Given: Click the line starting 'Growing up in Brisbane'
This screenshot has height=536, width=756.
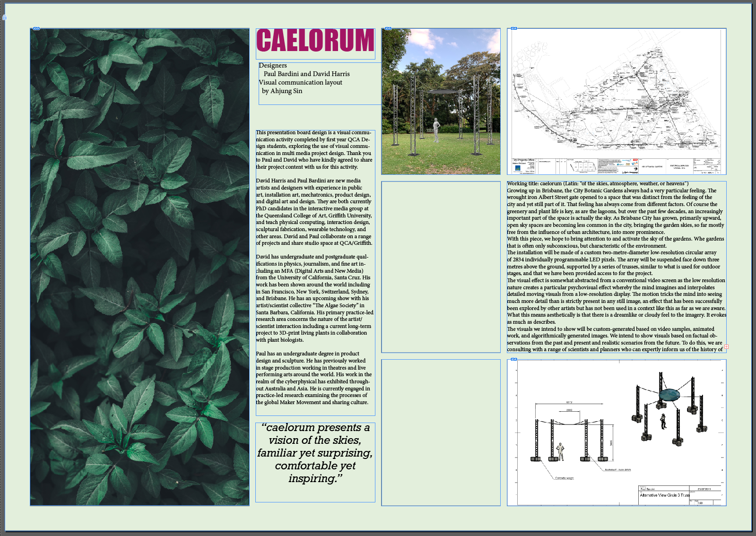Looking at the screenshot, I should click(612, 190).
